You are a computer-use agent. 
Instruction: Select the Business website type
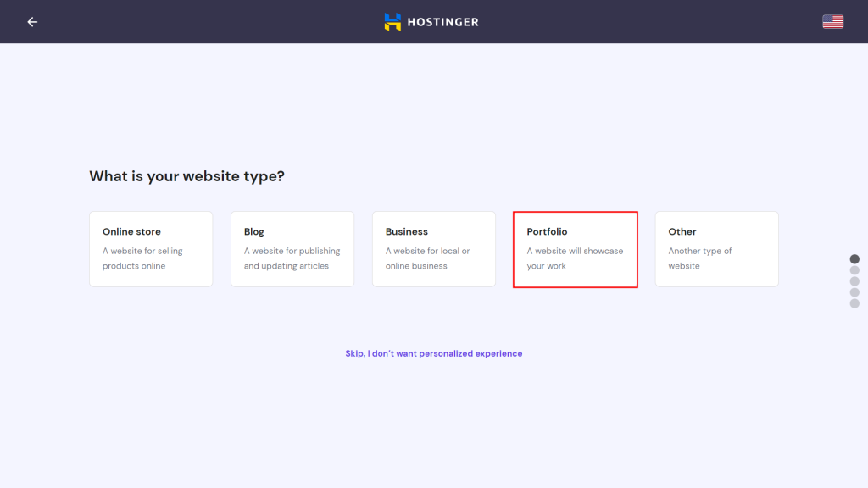pos(434,248)
